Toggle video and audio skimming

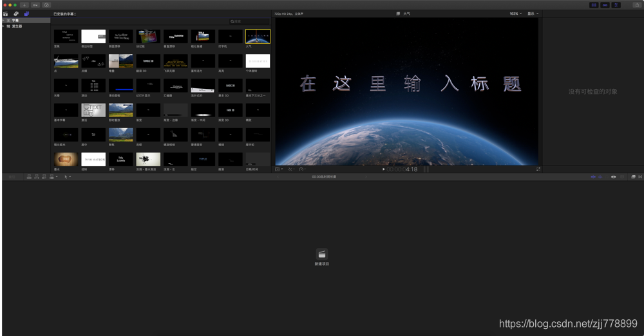593,176
